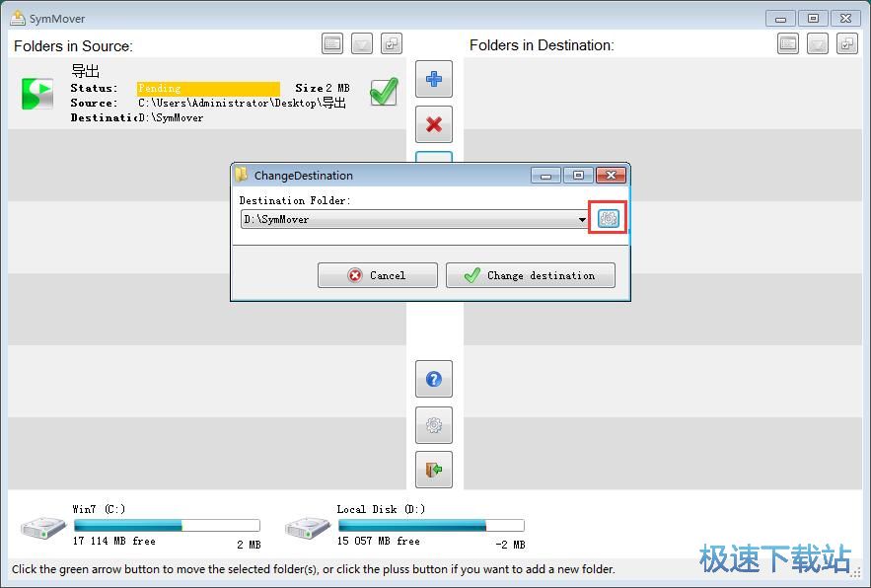Click the Win7 (C:) drive icon
The height and width of the screenshot is (588, 871).
[43, 527]
